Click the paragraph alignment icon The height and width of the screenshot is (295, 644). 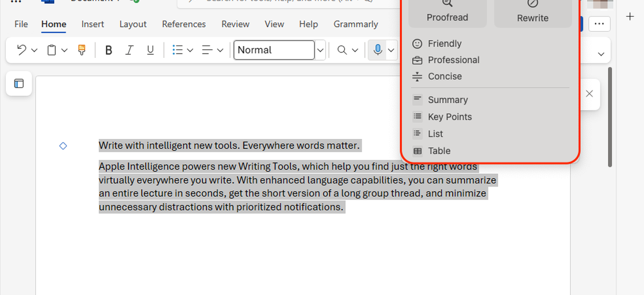coord(207,50)
